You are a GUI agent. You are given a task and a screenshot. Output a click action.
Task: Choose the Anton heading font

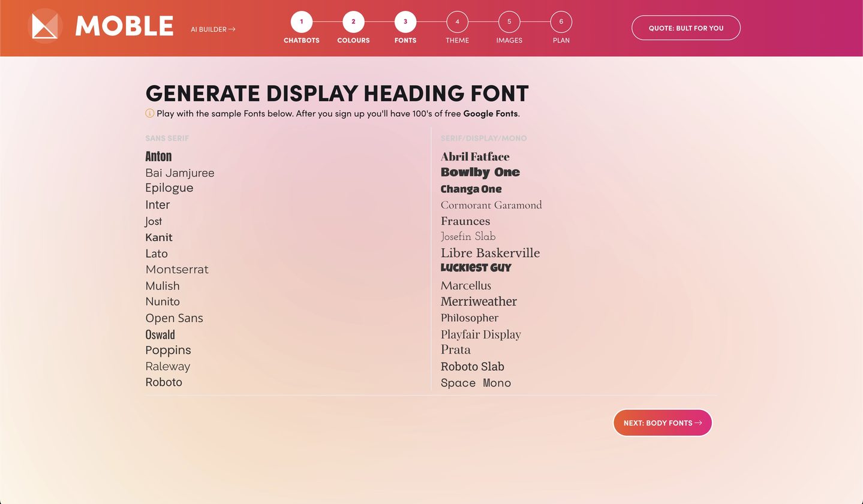click(x=158, y=156)
